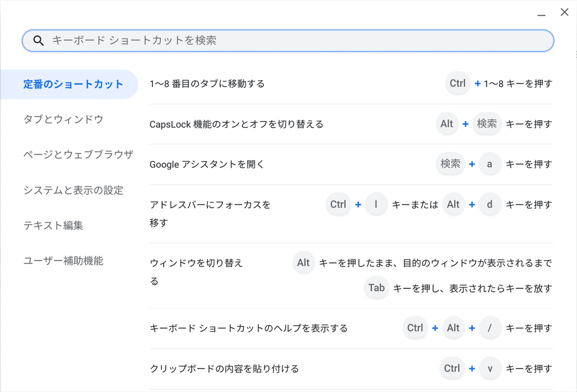Select the 定番のショートカット category
The width and height of the screenshot is (577, 392).
click(x=73, y=85)
